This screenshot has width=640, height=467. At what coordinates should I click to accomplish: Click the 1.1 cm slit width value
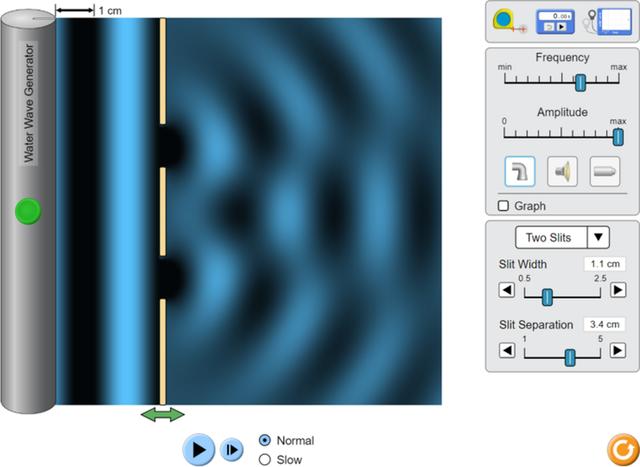604,264
